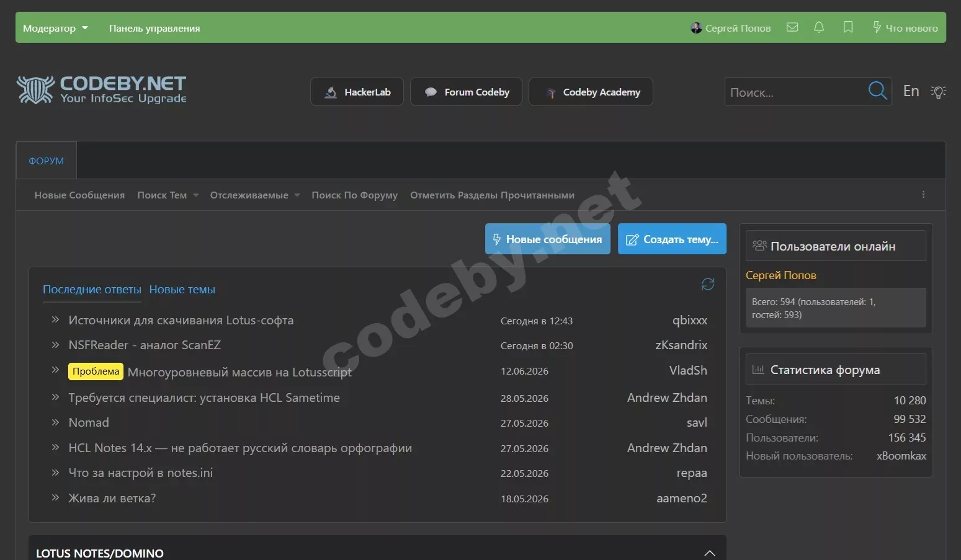Open thread HCL Notes 14.x русский словарь
Screen dimensions: 961x560
point(240,448)
